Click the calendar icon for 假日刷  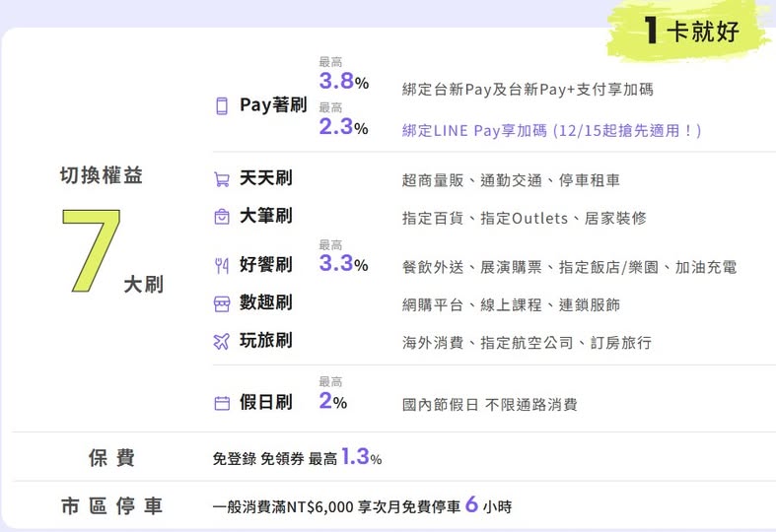[x=222, y=403]
